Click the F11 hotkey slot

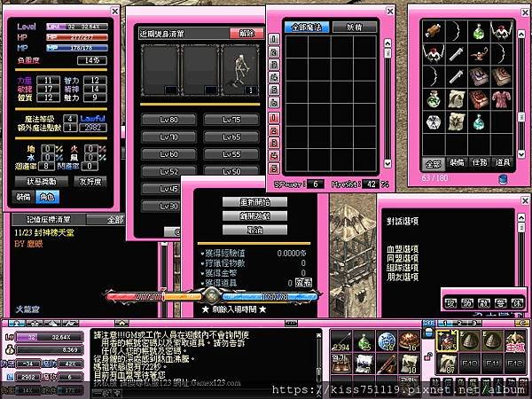pos(492,364)
